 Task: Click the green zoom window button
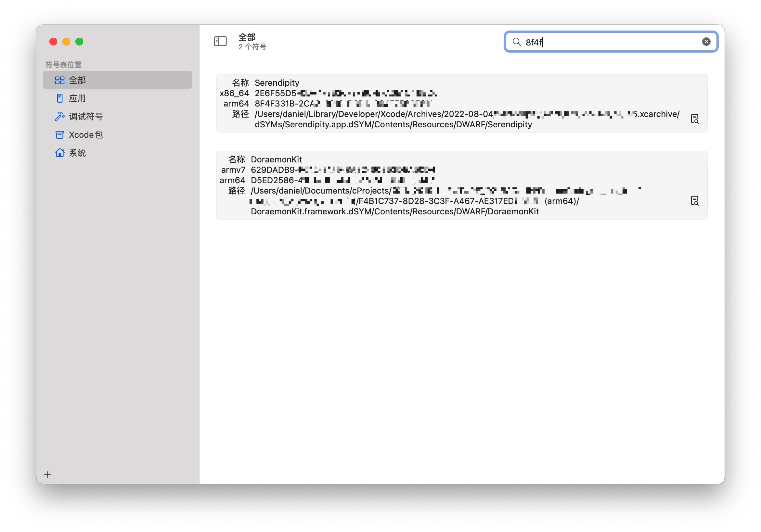pyautogui.click(x=79, y=41)
